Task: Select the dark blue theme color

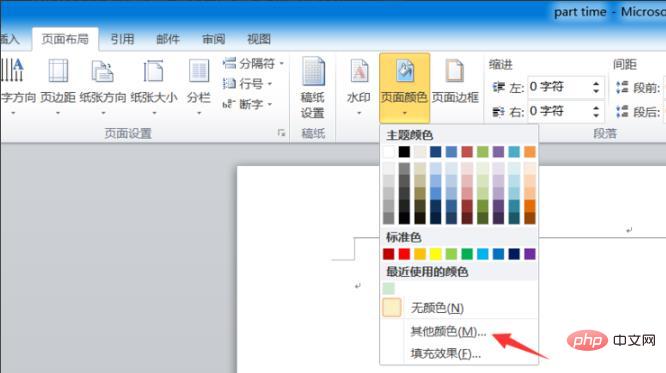Action: [436, 152]
